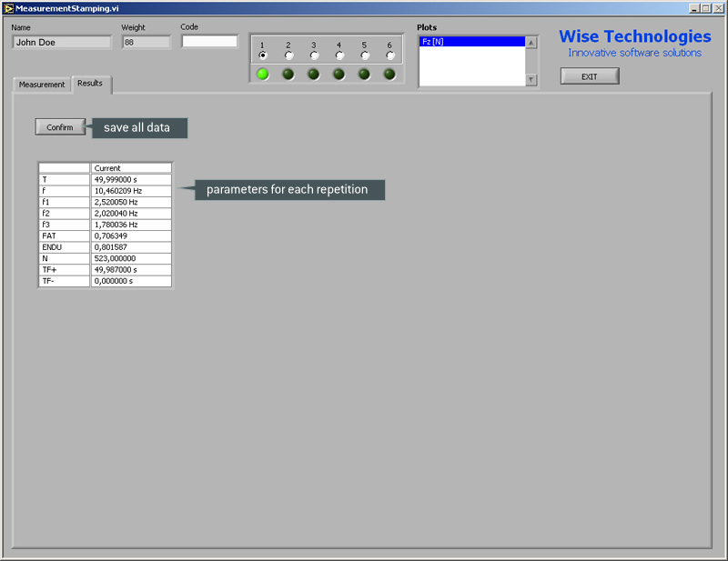Click the ENDU row label

[x=64, y=247]
